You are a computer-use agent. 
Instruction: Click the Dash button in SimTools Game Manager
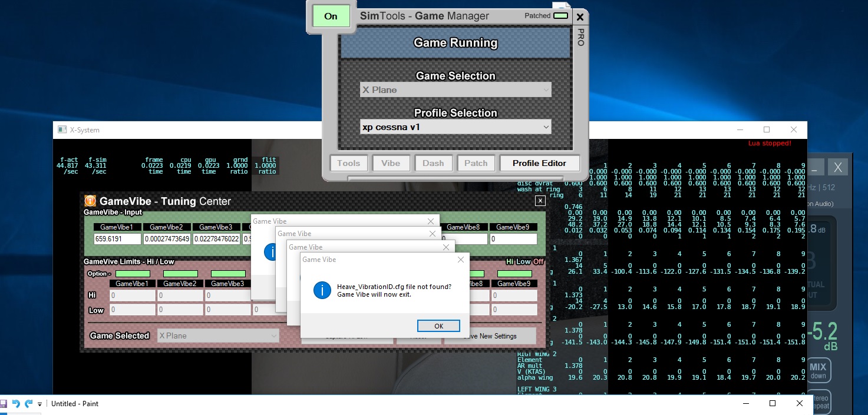[433, 163]
